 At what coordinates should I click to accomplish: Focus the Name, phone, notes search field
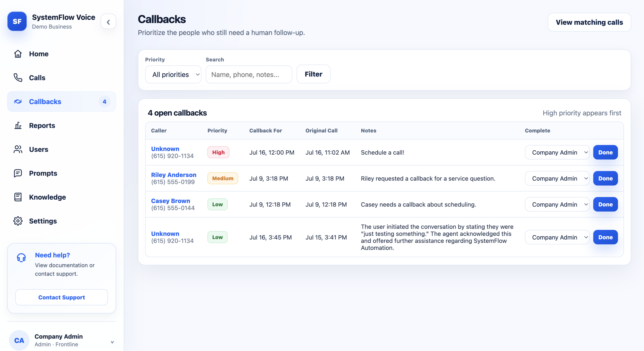pyautogui.click(x=249, y=74)
